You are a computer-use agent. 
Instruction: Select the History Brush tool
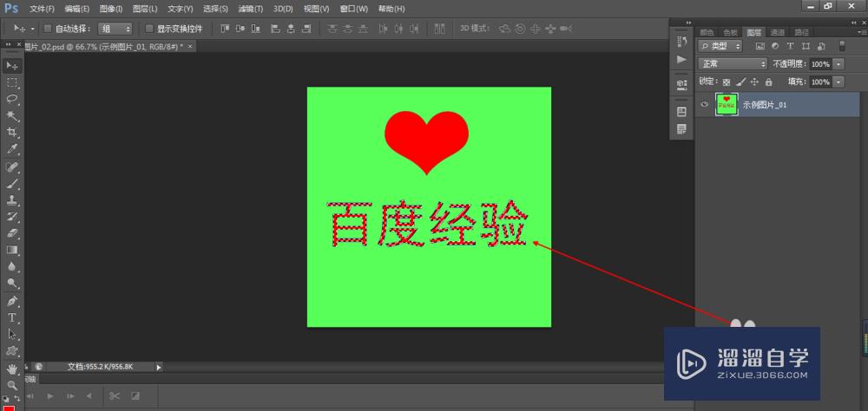[x=11, y=217]
